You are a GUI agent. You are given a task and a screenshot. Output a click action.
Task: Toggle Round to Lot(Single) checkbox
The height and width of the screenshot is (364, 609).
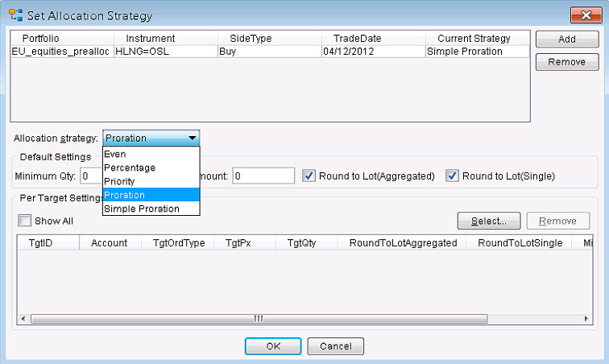453,176
